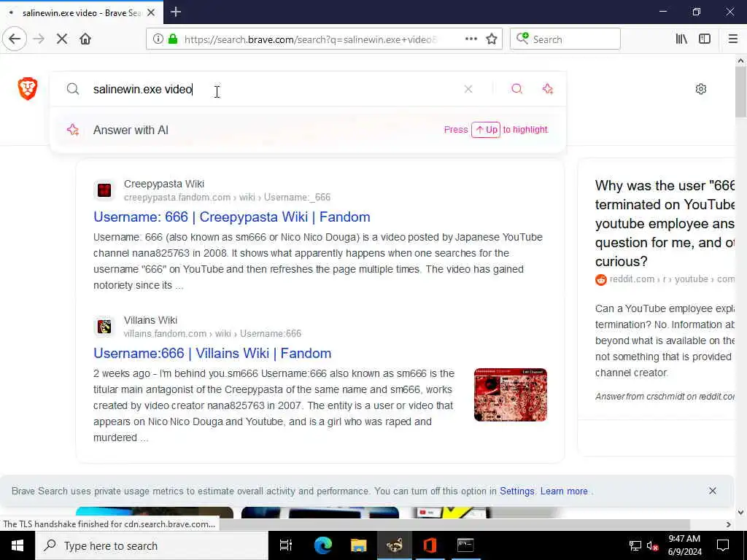The image size is (747, 560).
Task: Click the horizontal scrollbar right arrow
Action: point(729,524)
